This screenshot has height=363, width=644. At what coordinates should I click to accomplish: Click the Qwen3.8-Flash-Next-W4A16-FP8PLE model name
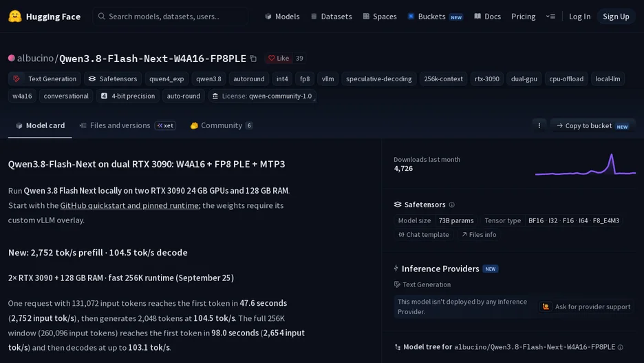pos(152,59)
